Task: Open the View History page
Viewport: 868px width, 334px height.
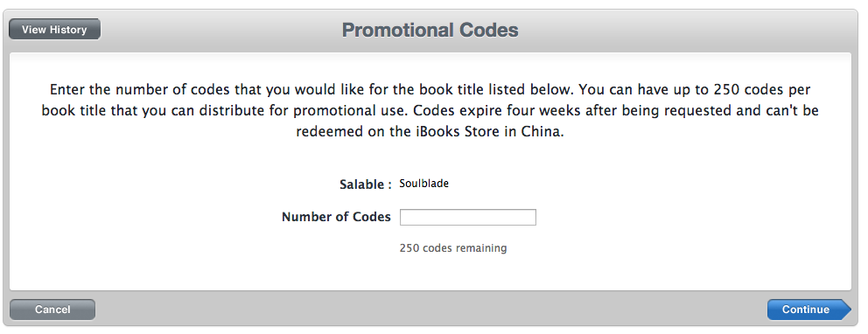Action: (54, 30)
